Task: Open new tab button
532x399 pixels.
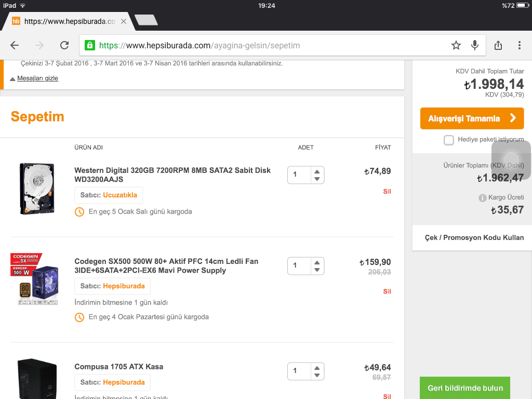Action: point(145,21)
